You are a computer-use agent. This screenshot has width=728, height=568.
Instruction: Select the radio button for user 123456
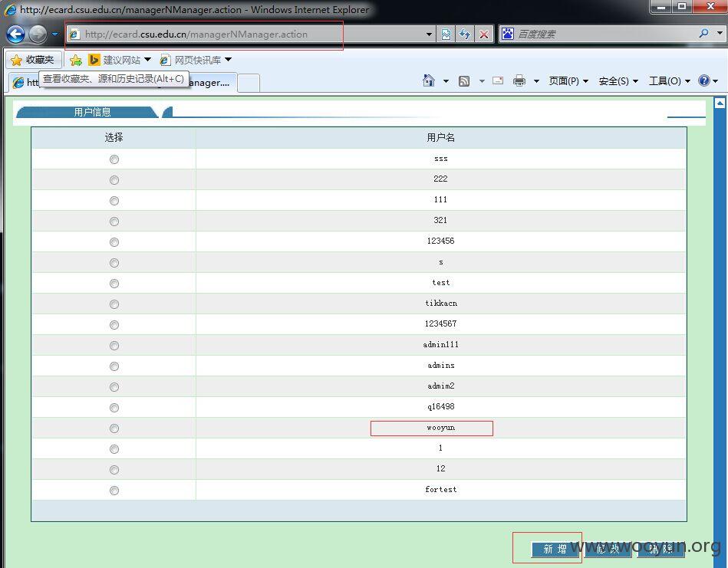point(114,241)
